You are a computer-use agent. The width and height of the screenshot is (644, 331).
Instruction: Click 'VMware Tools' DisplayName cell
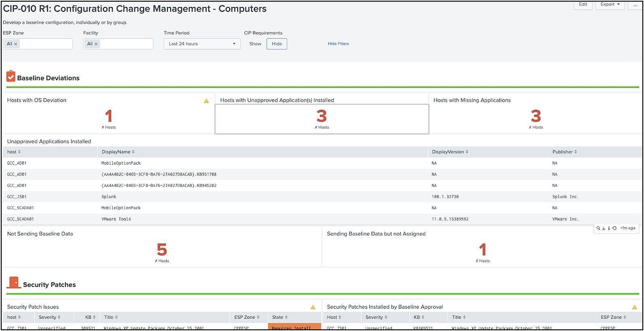pos(116,219)
